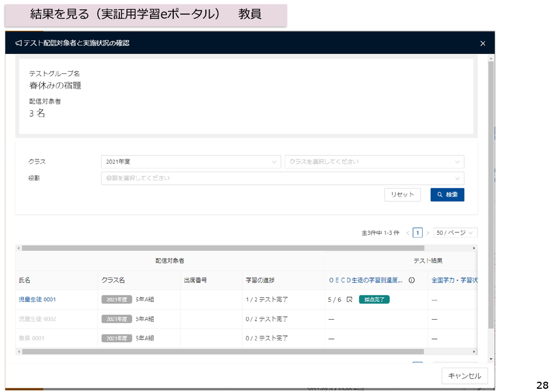This screenshot has width=553, height=392.
Task: Click the 2021年度 tag in 教員 0001 row
Action: [117, 339]
